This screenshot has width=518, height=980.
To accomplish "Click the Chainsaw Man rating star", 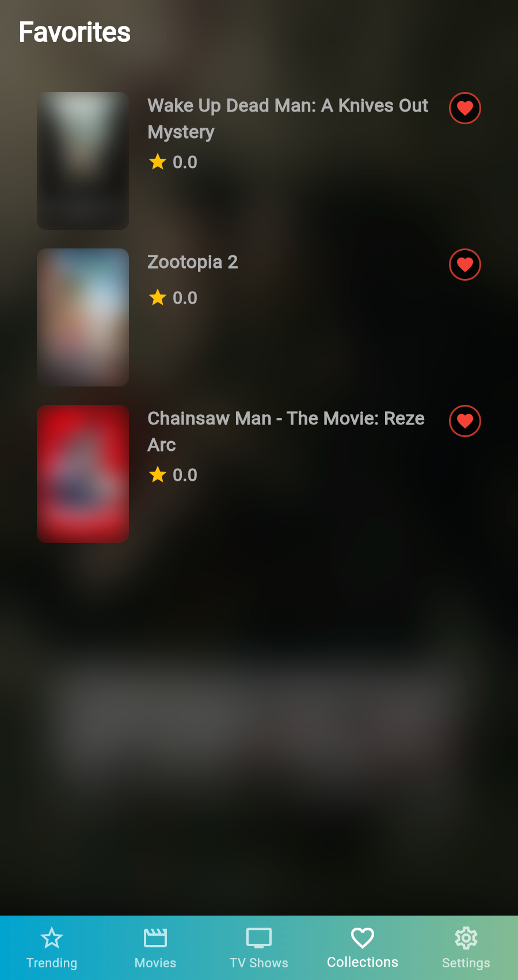I will [158, 474].
